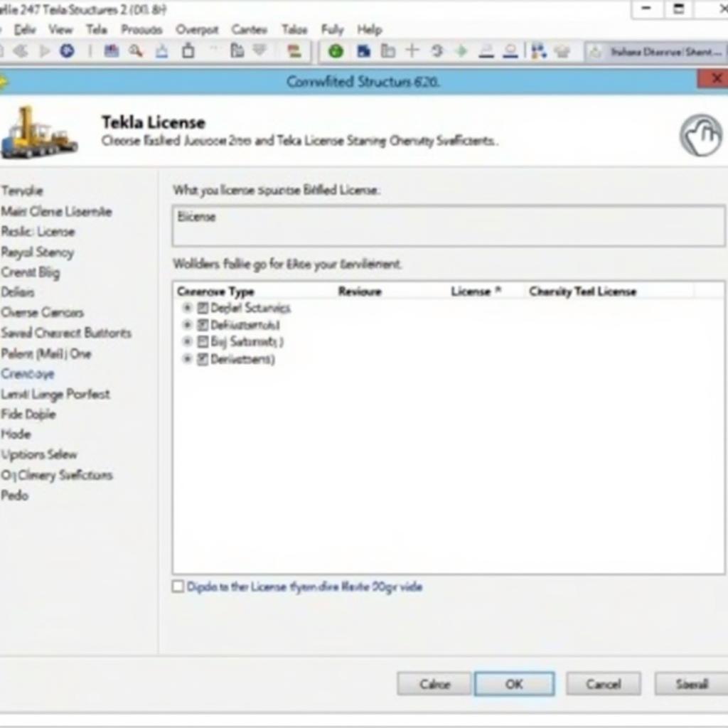
Task: Click the grey back arrow toolbar icon
Action: pos(21,50)
